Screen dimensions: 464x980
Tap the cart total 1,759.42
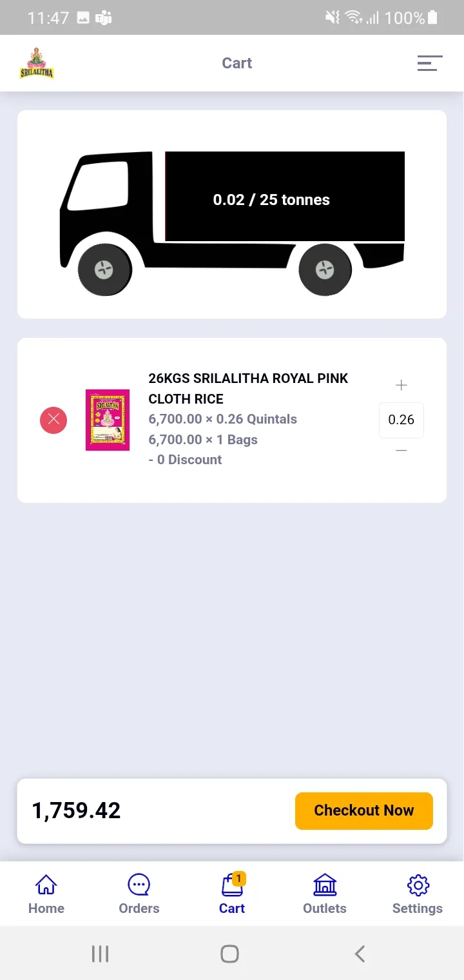[x=76, y=810]
